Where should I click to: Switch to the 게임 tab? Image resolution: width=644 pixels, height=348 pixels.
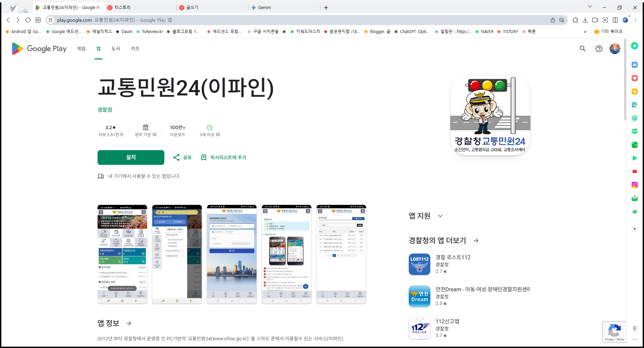pos(80,49)
